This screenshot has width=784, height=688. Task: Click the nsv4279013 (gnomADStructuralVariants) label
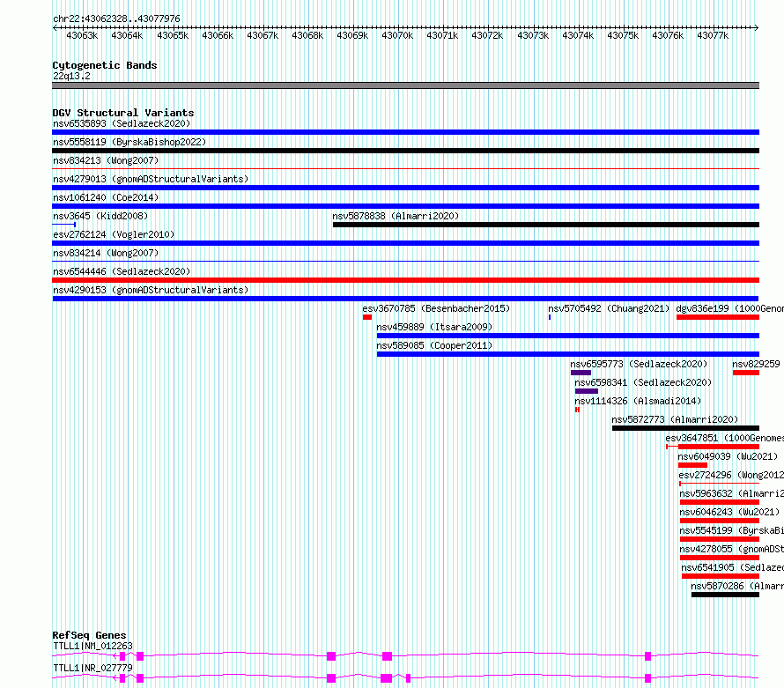click(151, 179)
